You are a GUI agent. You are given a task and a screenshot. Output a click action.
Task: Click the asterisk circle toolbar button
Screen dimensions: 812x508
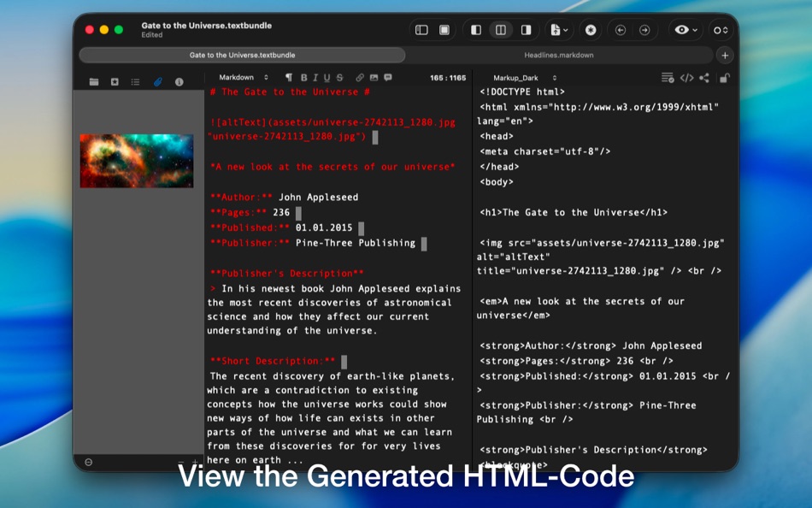(591, 30)
